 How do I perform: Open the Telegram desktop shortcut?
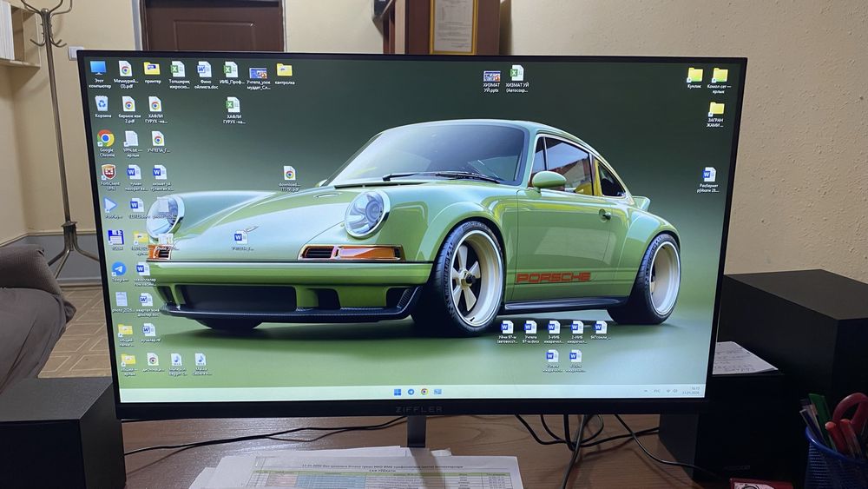119,272
